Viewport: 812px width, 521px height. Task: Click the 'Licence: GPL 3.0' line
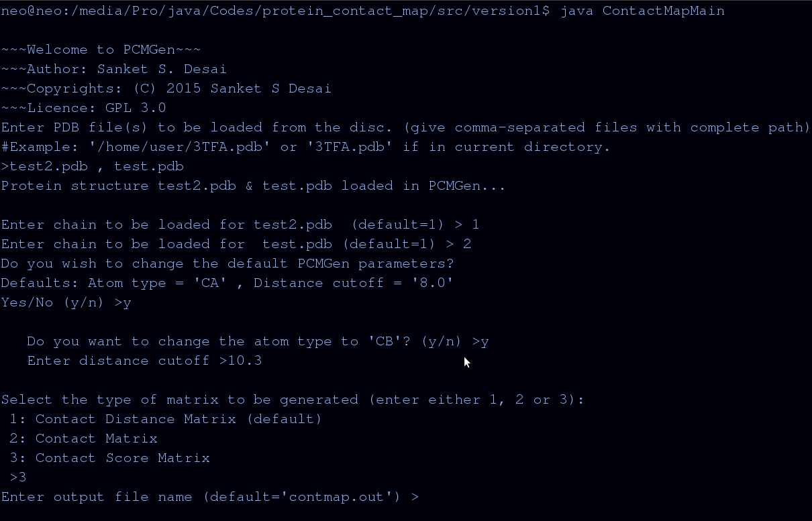coord(83,108)
